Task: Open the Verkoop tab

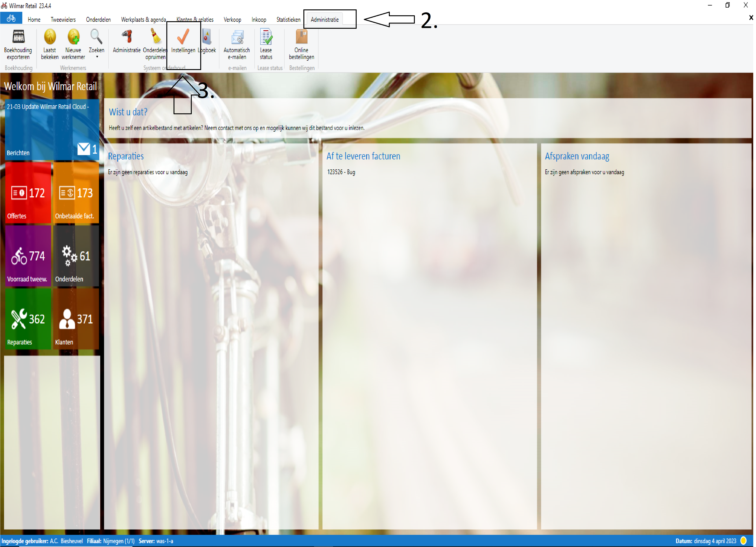Action: (233, 20)
